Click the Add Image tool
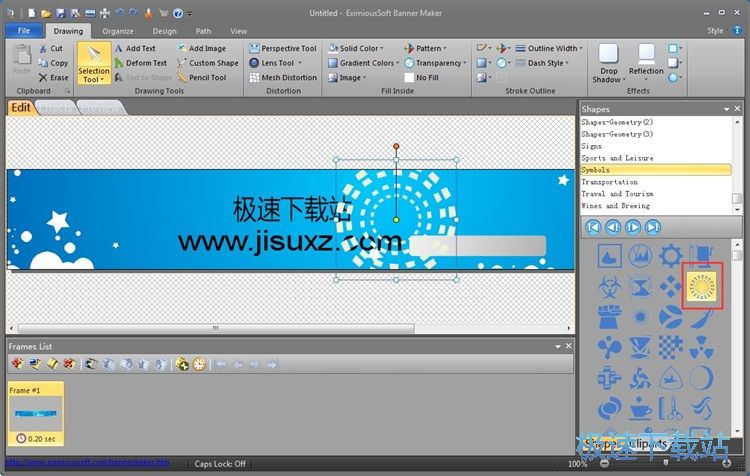750x476 pixels. tap(201, 48)
